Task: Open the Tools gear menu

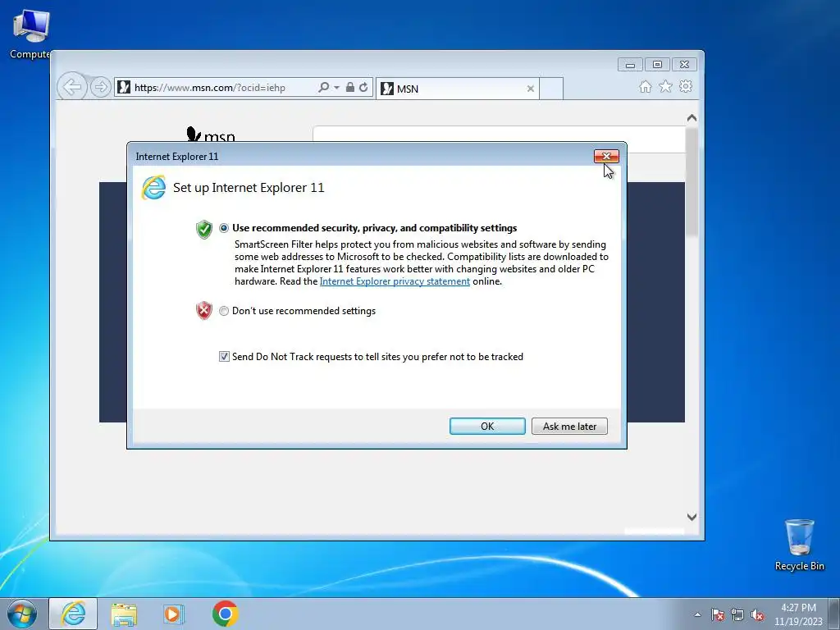Action: pos(686,86)
